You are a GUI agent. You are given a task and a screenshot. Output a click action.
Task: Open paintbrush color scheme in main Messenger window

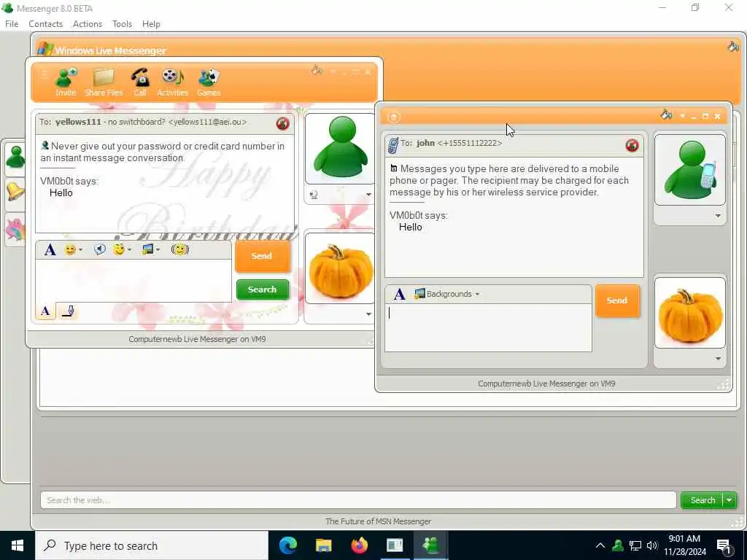(x=733, y=47)
